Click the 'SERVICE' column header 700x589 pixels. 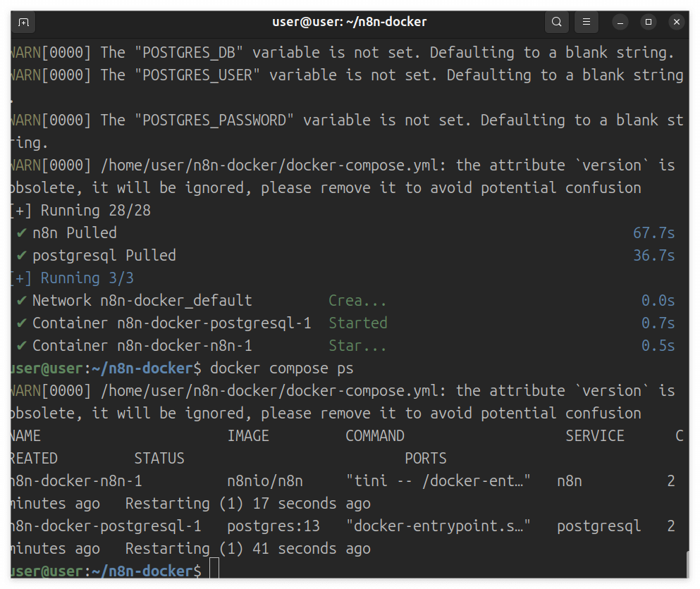coord(595,436)
